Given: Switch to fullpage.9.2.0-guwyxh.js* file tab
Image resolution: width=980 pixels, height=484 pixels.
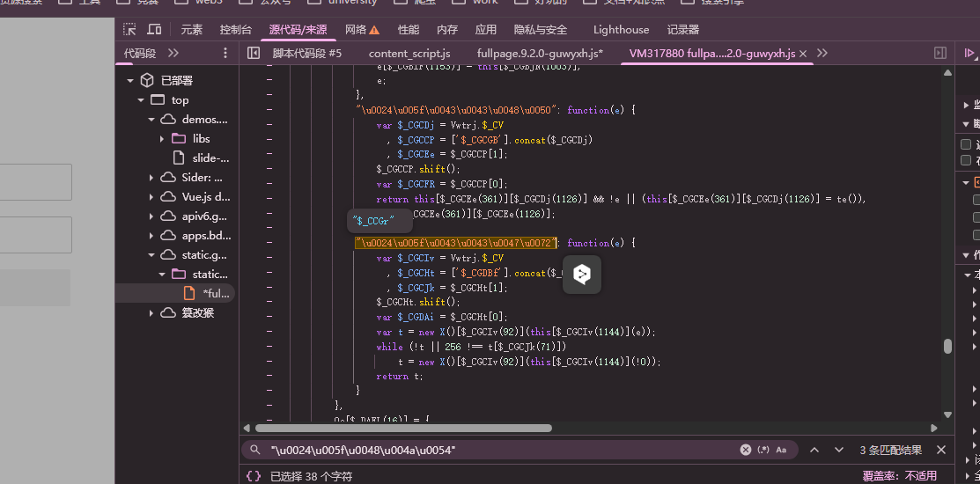Looking at the screenshot, I should [540, 54].
